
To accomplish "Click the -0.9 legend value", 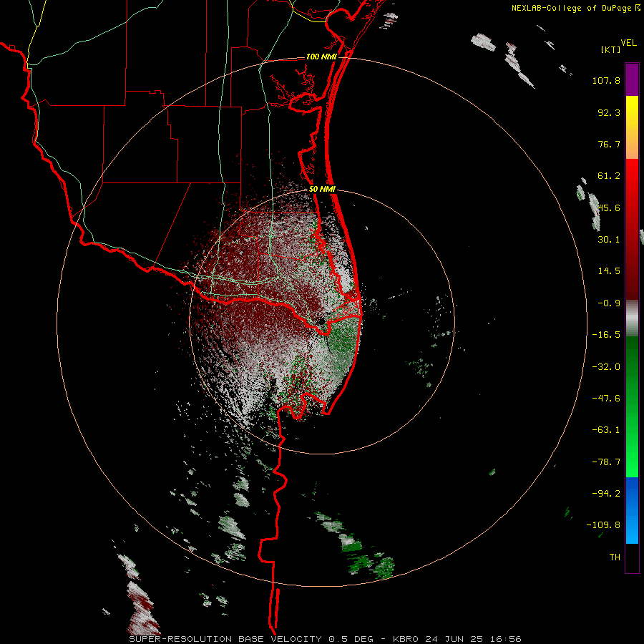I will [609, 303].
